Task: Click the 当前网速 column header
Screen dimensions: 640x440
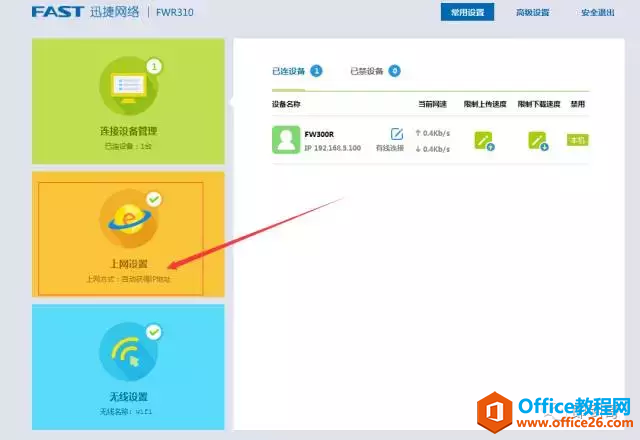Action: [x=432, y=104]
